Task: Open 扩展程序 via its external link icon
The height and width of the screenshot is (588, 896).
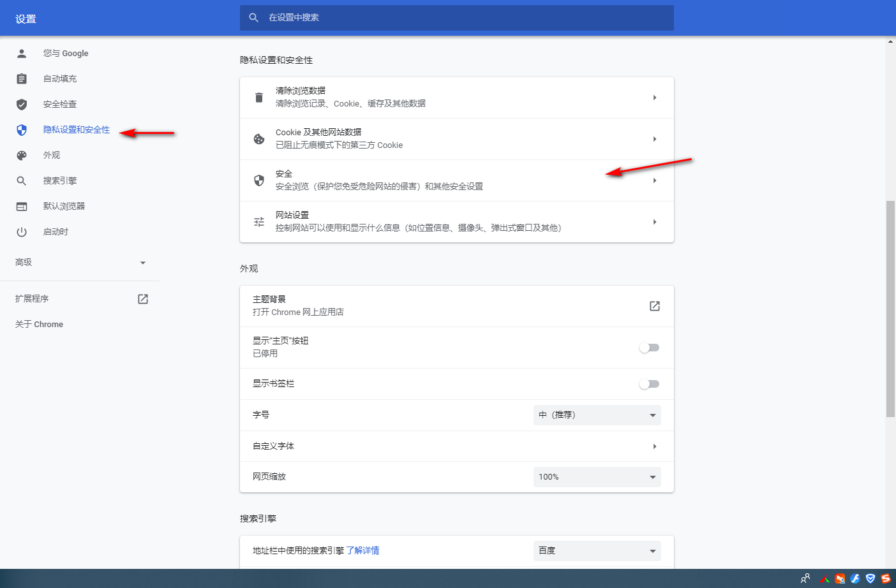Action: click(143, 298)
